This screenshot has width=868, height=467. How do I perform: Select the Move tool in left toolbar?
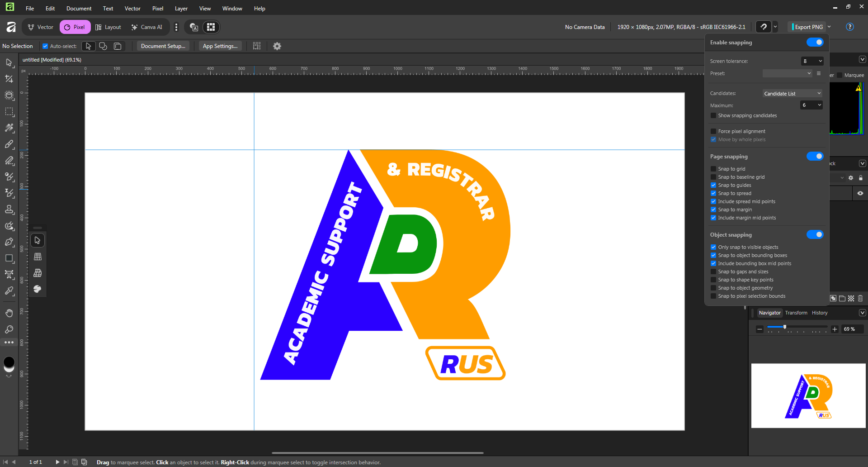point(9,62)
